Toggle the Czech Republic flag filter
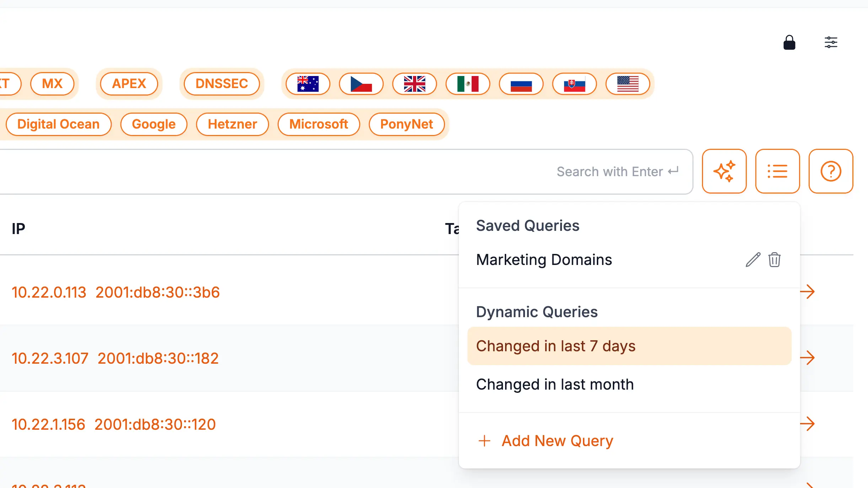 click(x=361, y=84)
